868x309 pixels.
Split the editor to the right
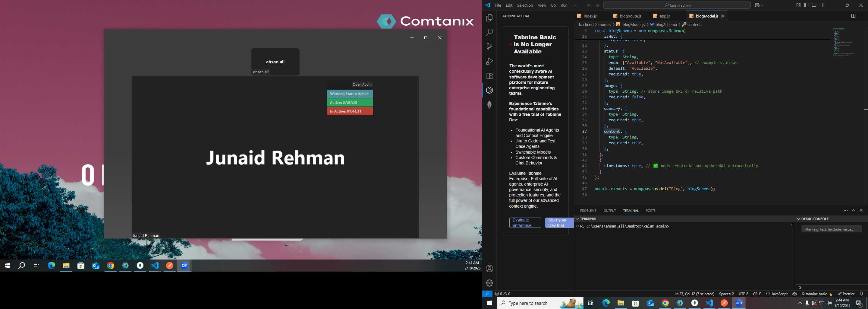(853, 16)
